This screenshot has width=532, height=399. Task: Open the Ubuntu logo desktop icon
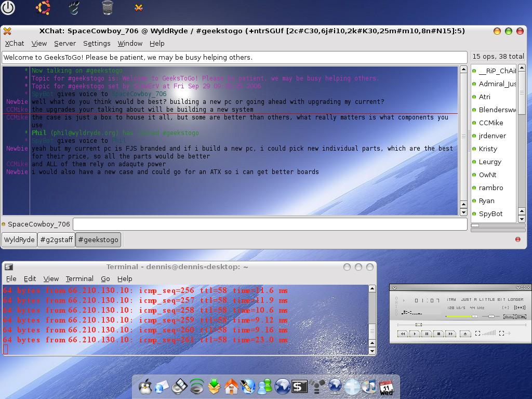[43, 7]
